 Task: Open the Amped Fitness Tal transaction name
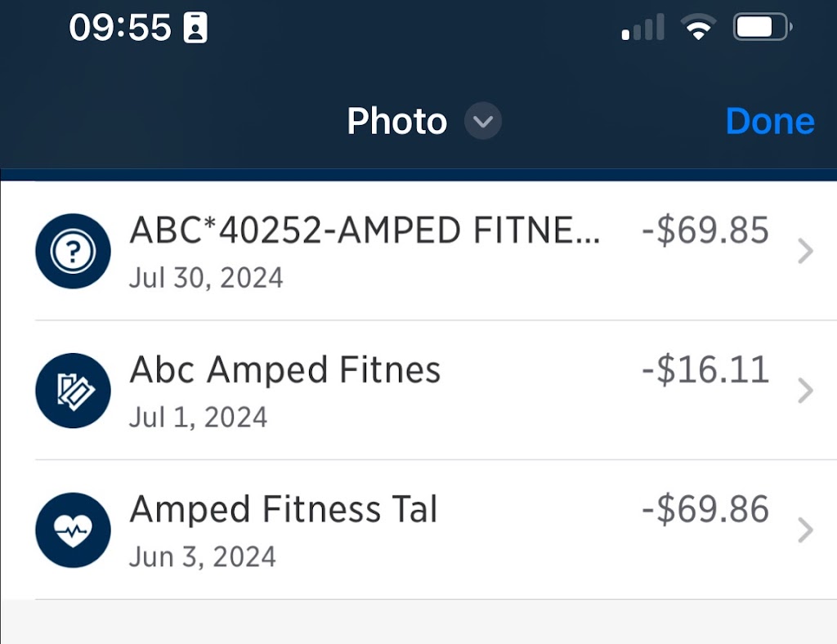(284, 510)
